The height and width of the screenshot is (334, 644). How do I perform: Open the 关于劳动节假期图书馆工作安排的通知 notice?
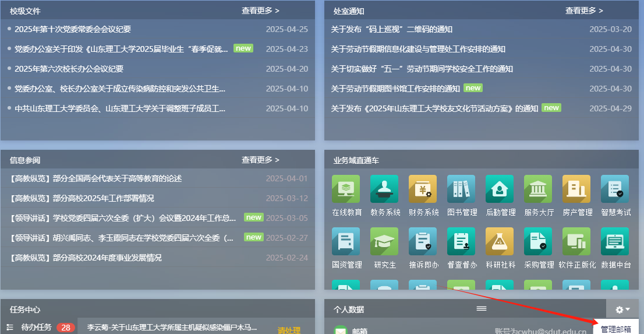click(x=395, y=89)
